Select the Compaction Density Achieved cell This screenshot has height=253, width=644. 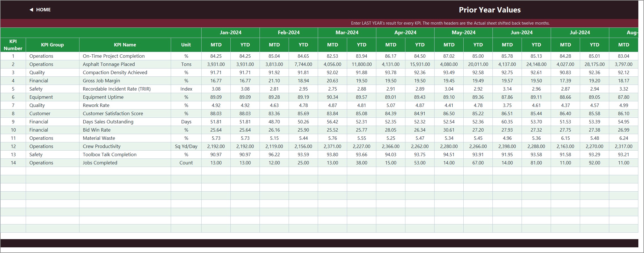click(125, 72)
